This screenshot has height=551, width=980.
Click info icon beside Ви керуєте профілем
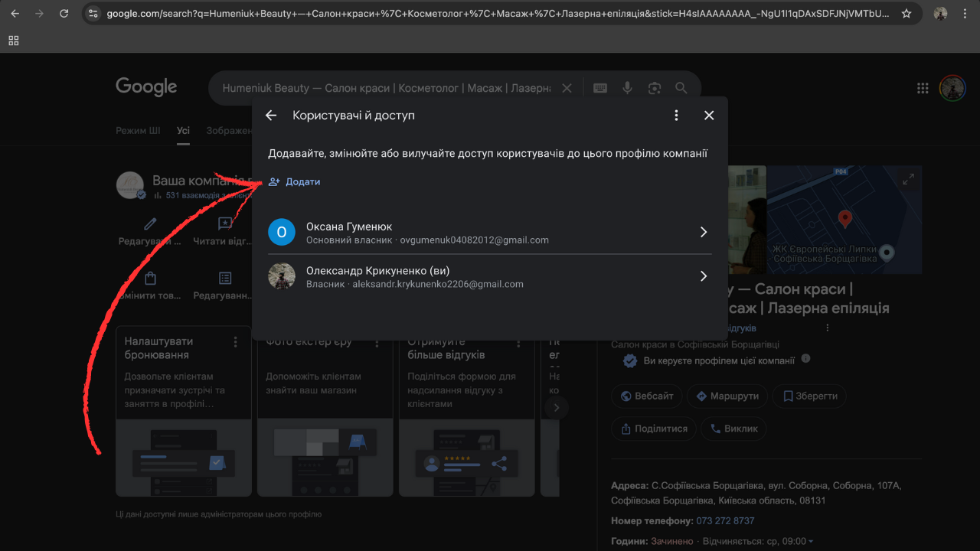click(x=805, y=359)
